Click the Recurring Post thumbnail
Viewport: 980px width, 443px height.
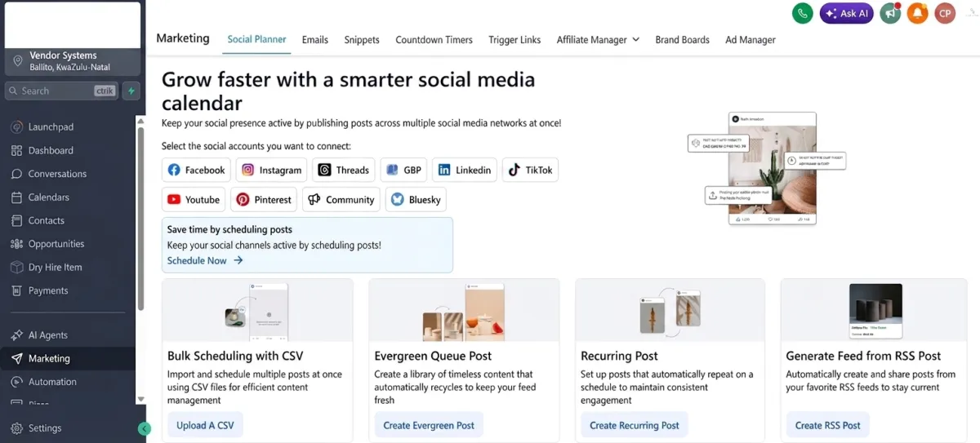[670, 311]
